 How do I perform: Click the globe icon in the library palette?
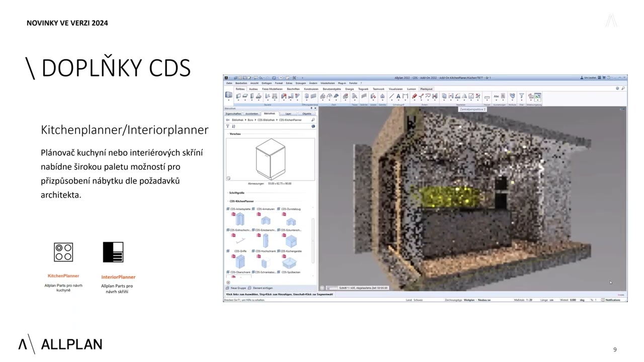coord(313,126)
